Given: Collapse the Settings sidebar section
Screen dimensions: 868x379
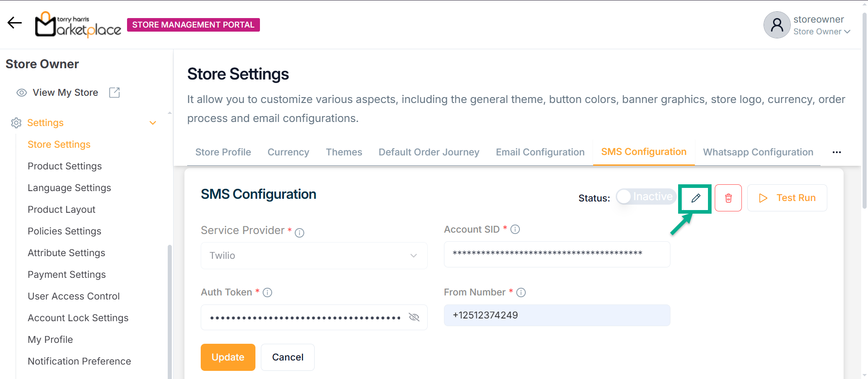Looking at the screenshot, I should [x=153, y=123].
